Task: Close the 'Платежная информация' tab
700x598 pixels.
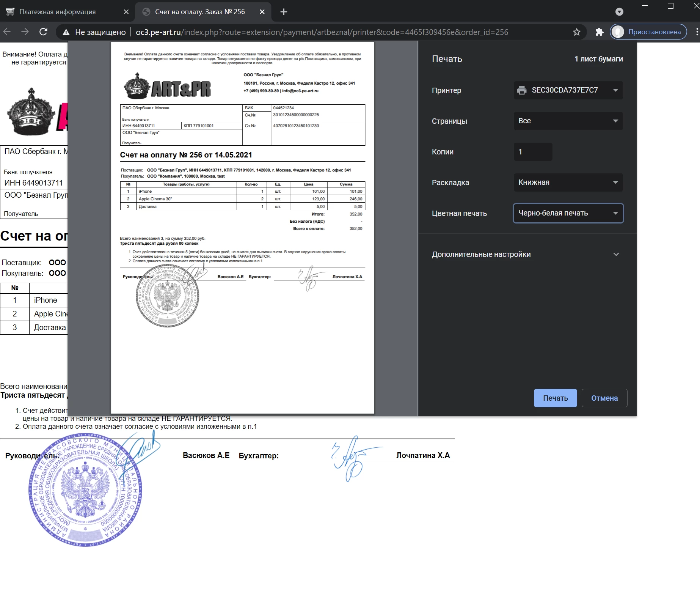Action: click(x=126, y=12)
